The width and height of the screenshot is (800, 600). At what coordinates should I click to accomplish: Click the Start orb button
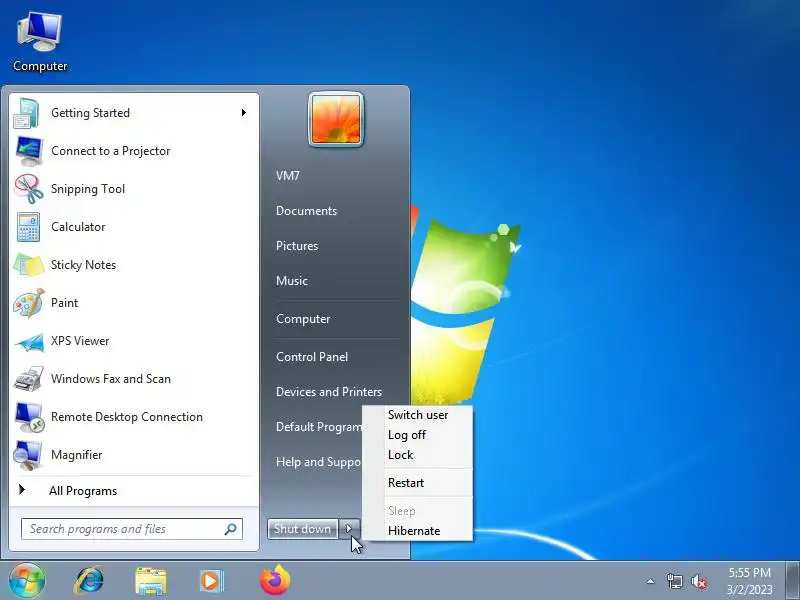(x=27, y=580)
